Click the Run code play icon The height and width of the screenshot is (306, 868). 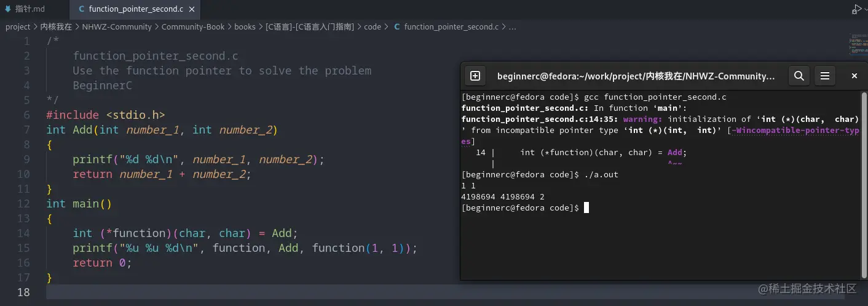coord(856,9)
